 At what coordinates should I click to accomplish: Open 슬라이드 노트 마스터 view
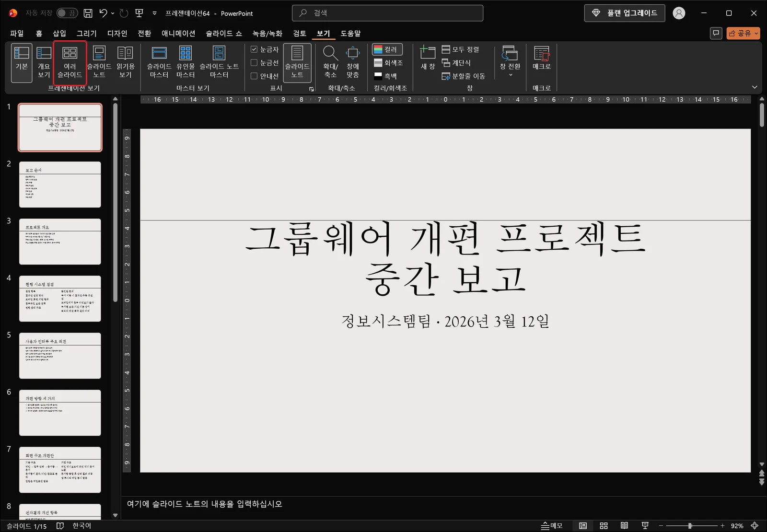219,62
